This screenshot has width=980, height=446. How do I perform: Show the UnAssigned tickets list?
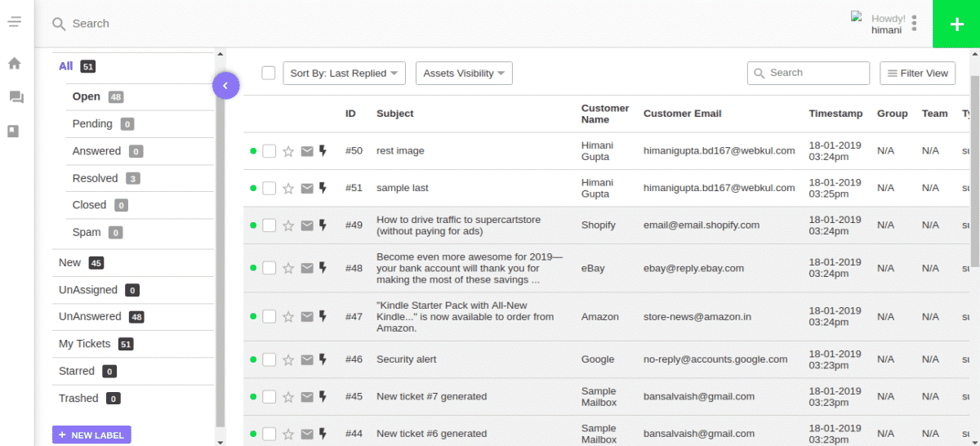[88, 290]
